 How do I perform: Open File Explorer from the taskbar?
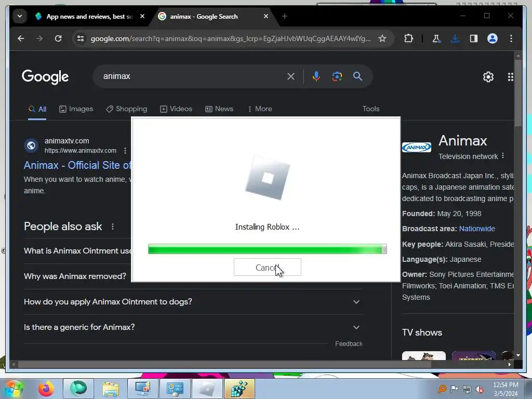pyautogui.click(x=111, y=389)
